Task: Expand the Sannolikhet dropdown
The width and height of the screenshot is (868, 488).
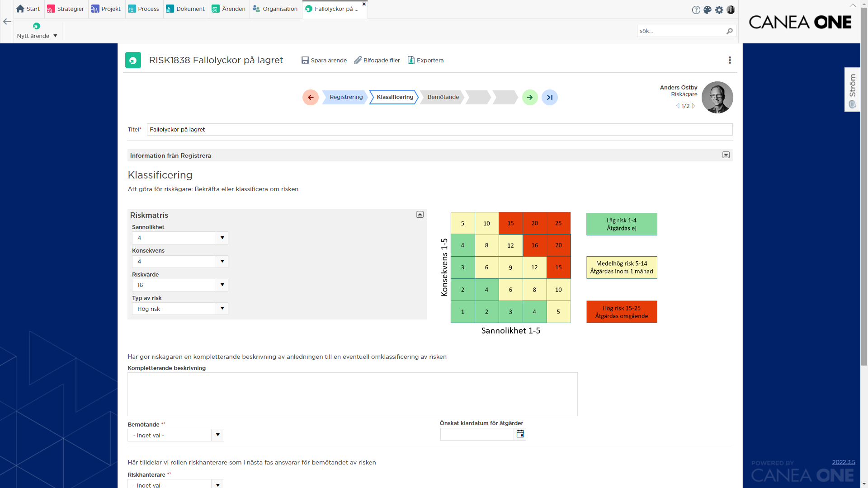Action: point(222,238)
